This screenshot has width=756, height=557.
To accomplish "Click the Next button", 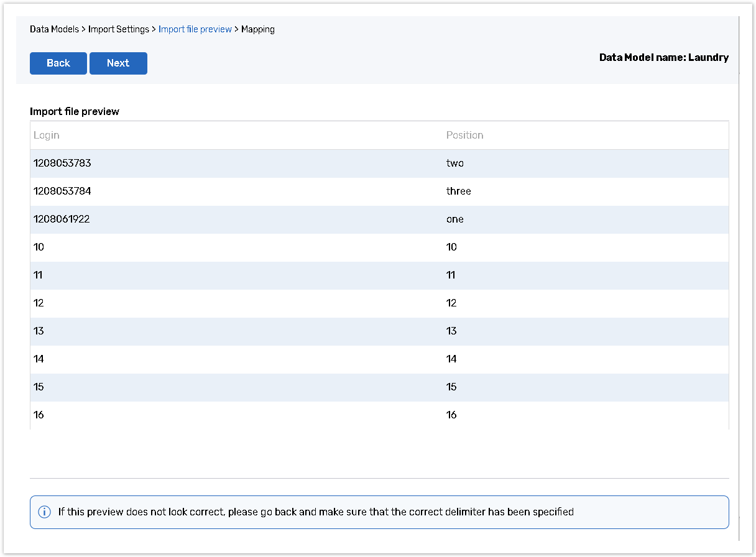I will click(118, 63).
